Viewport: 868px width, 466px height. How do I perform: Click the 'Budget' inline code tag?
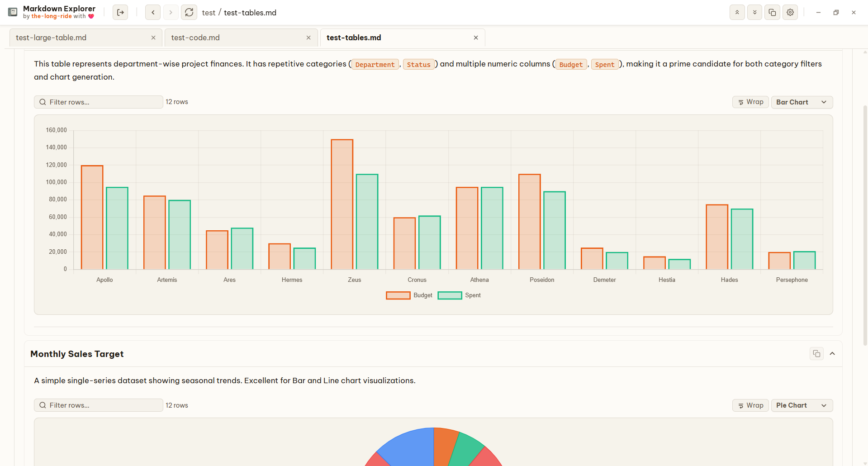571,64
